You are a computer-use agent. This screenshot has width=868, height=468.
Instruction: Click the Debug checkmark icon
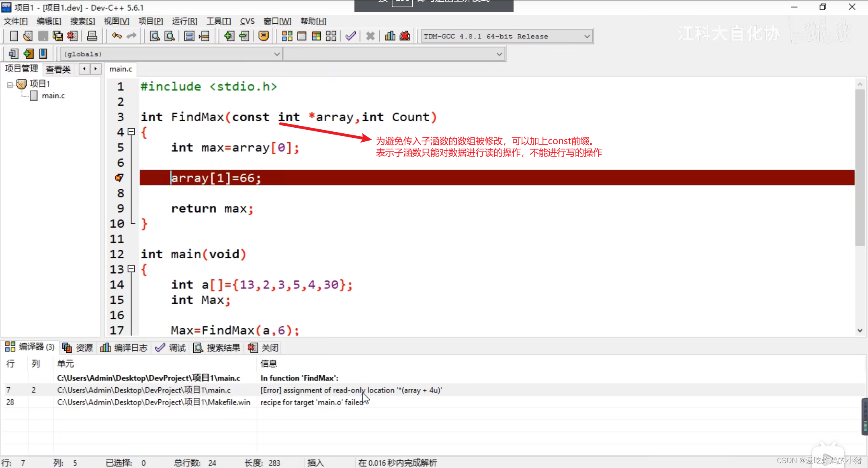350,36
